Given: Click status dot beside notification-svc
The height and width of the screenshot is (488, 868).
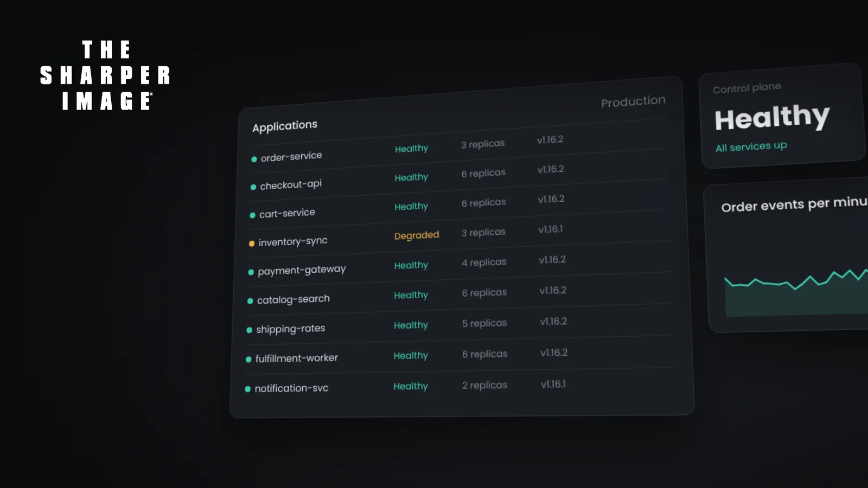Looking at the screenshot, I should pyautogui.click(x=248, y=389).
